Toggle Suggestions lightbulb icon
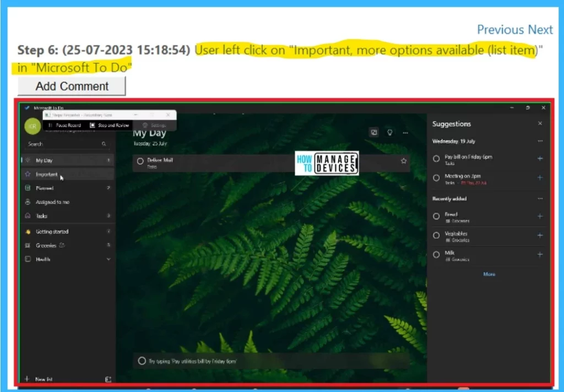 pyautogui.click(x=389, y=132)
